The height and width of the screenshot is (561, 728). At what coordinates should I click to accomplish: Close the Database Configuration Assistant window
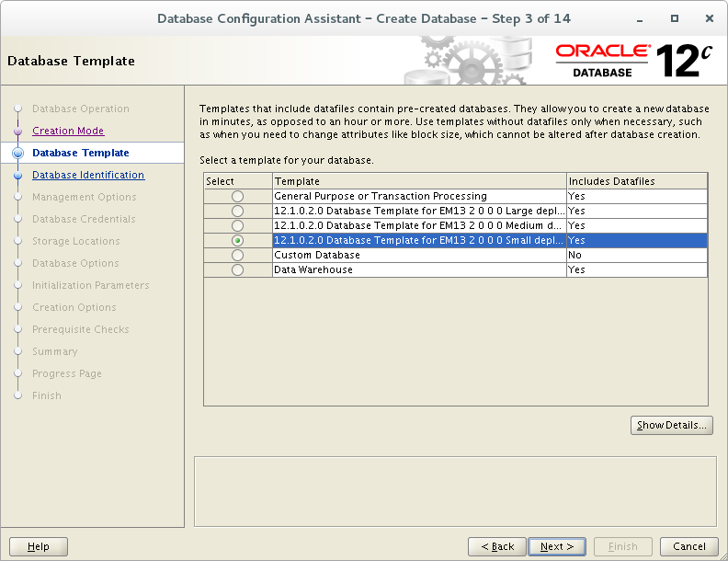point(710,18)
